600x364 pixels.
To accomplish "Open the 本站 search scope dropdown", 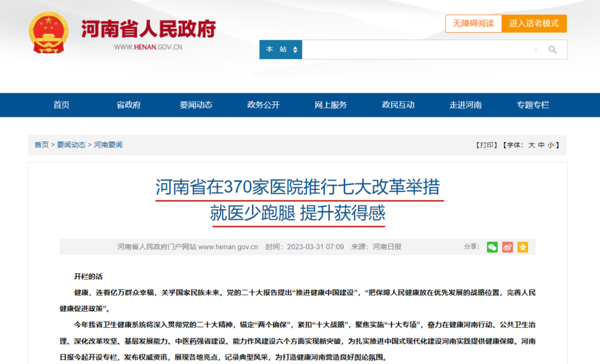I will pos(280,49).
